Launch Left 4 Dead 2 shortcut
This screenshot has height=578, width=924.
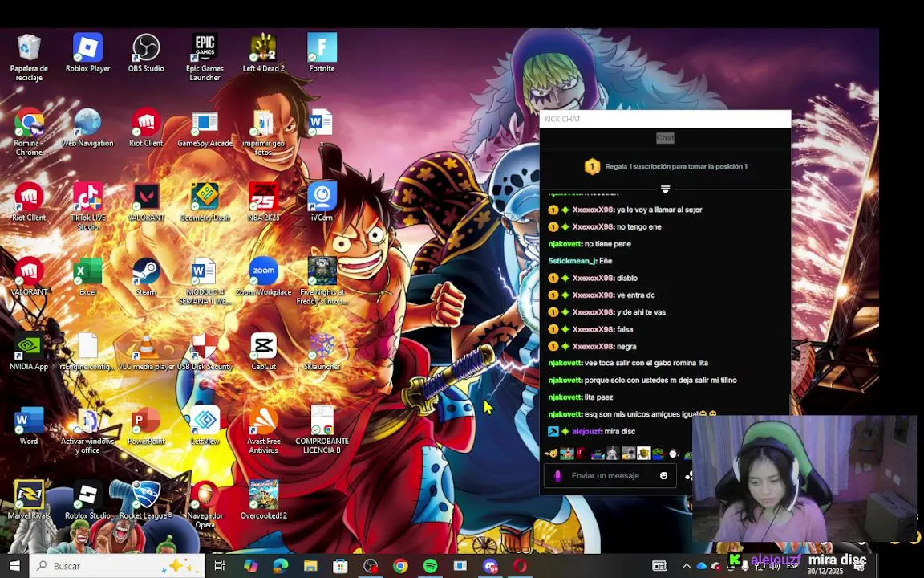click(x=263, y=53)
